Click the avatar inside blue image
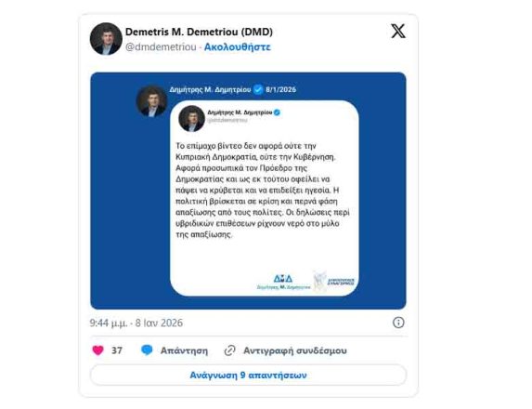532x409 pixels. [x=151, y=101]
